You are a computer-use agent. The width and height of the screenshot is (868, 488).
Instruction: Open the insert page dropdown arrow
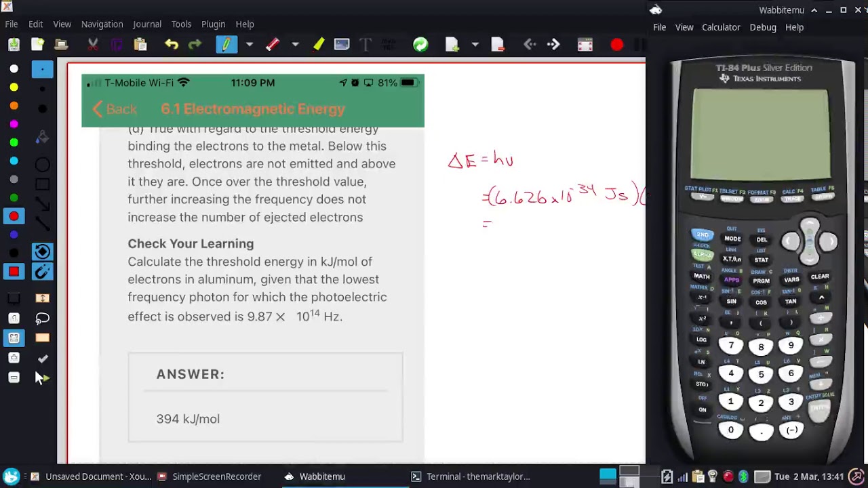pyautogui.click(x=475, y=45)
